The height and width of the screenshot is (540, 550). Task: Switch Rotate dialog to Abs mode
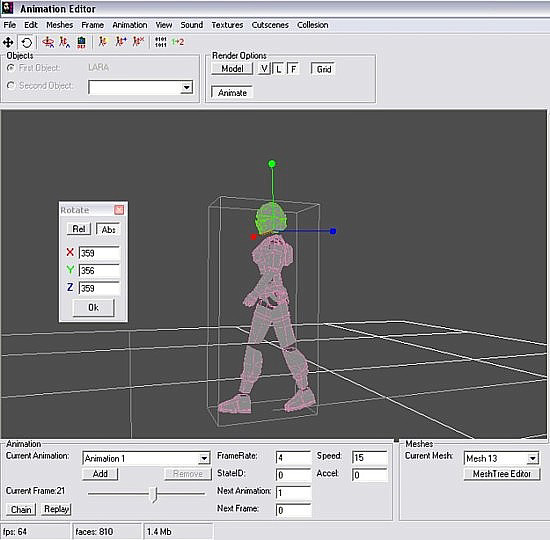tap(108, 229)
